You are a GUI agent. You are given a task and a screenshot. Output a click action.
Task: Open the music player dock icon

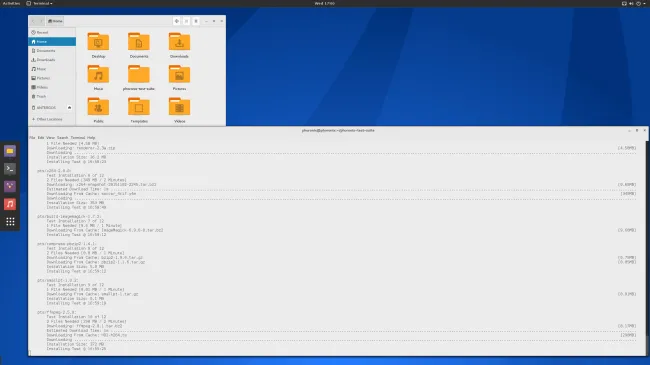click(x=10, y=204)
